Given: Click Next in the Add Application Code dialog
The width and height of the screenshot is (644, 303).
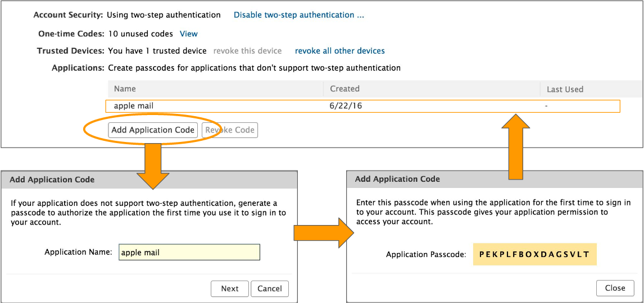Looking at the screenshot, I should click(230, 288).
